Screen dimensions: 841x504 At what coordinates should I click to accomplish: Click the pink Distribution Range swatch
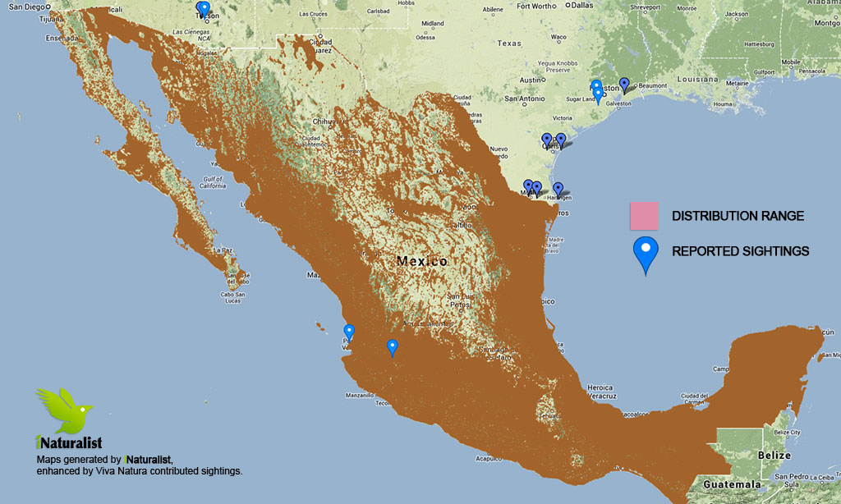pos(646,216)
